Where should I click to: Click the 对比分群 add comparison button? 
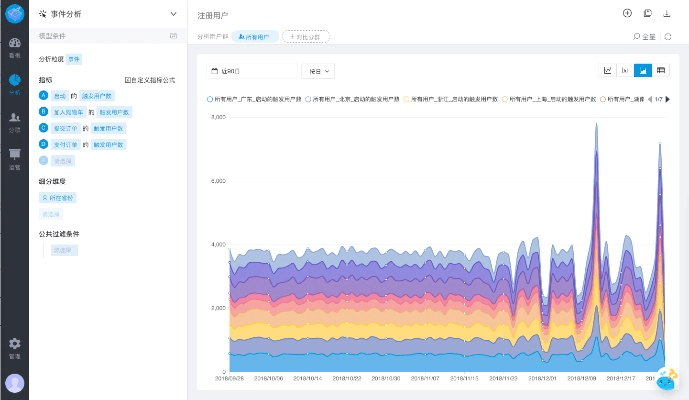point(306,36)
